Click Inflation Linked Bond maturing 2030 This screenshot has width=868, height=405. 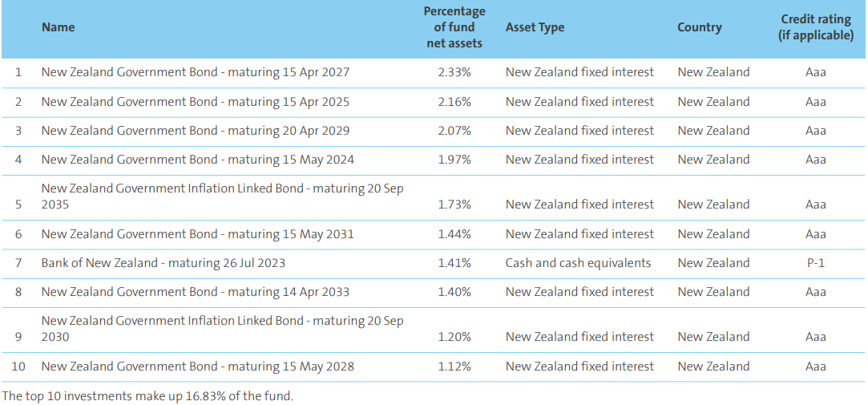point(222,328)
